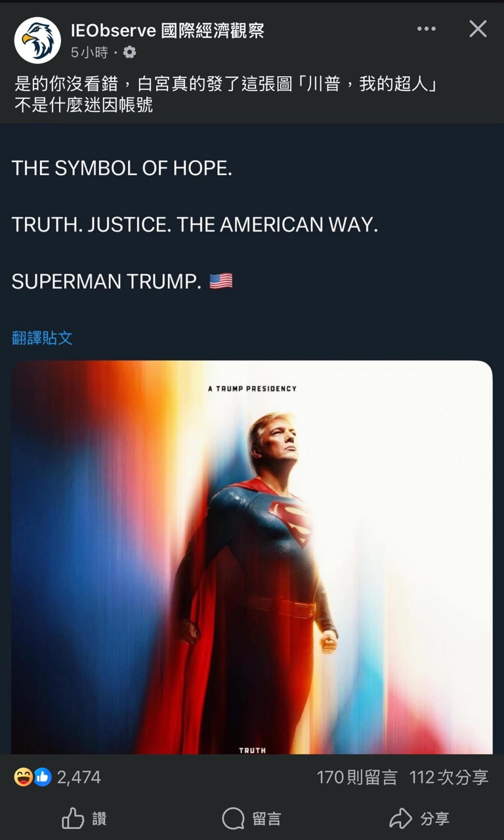Click the gear icon beside 5小時
Image resolution: width=504 pixels, height=840 pixels.
pyautogui.click(x=130, y=52)
